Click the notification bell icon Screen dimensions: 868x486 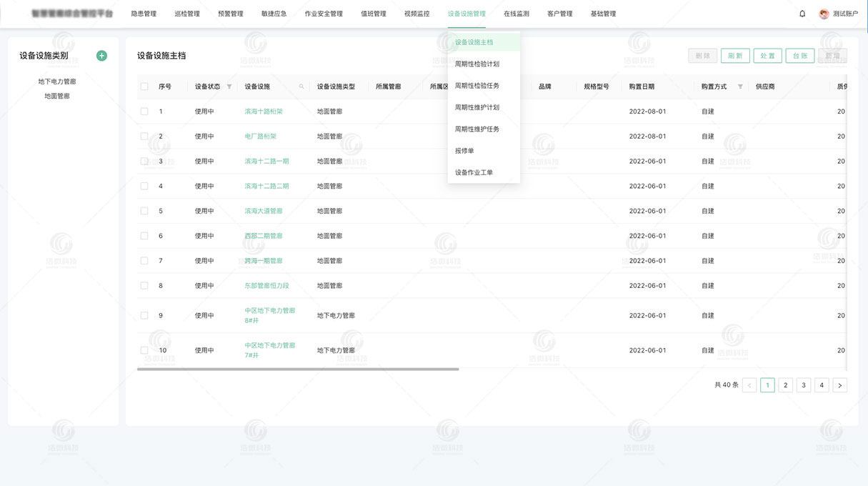(802, 13)
